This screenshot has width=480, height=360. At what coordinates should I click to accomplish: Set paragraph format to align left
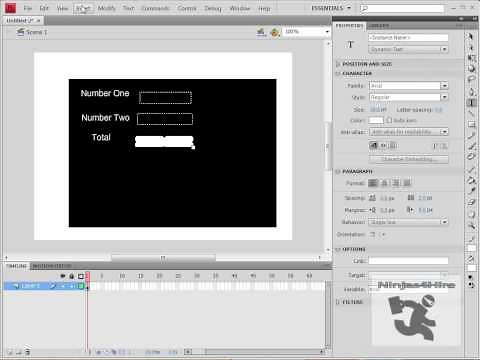(x=373, y=183)
